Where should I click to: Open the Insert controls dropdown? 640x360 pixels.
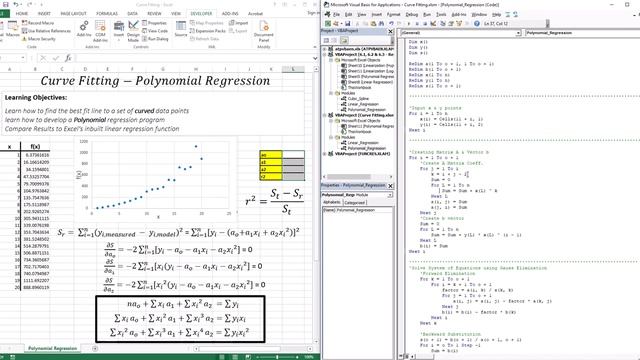point(119,31)
